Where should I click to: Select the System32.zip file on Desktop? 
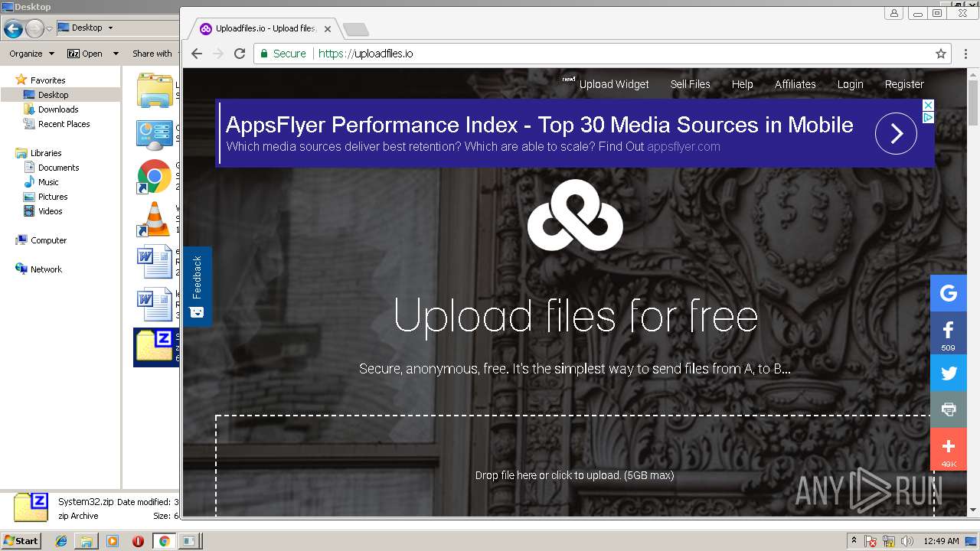point(155,347)
